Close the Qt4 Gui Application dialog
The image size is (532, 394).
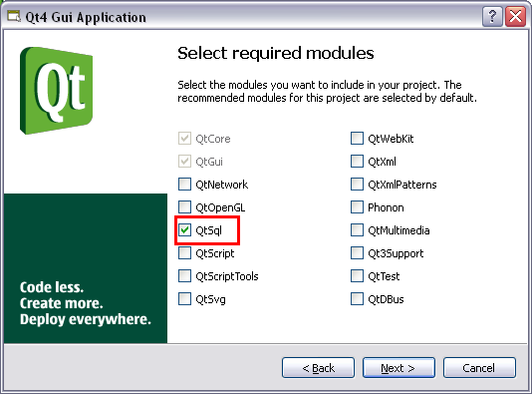pyautogui.click(x=516, y=16)
